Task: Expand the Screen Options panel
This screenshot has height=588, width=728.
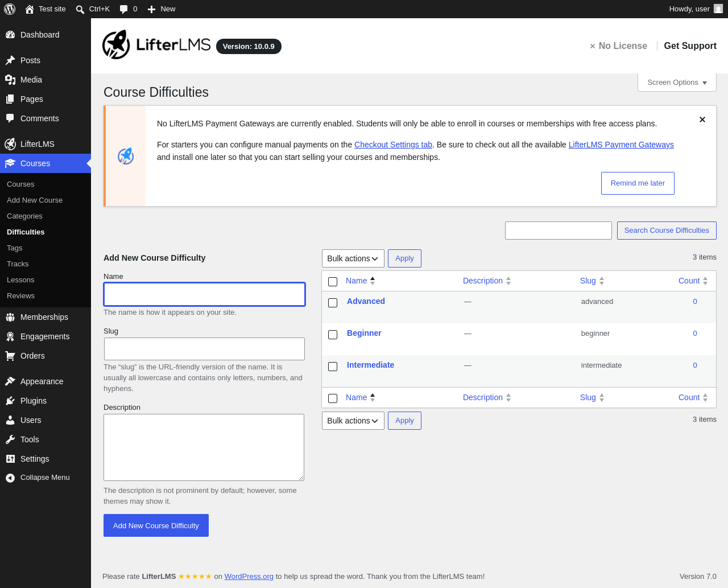Action: (677, 83)
